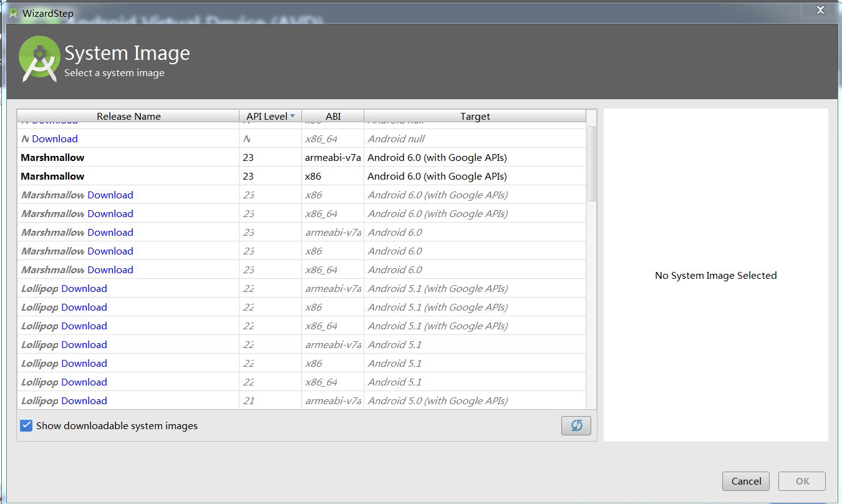
Task: Download Marshmallow x86 image with Google APIs
Action: click(x=110, y=195)
